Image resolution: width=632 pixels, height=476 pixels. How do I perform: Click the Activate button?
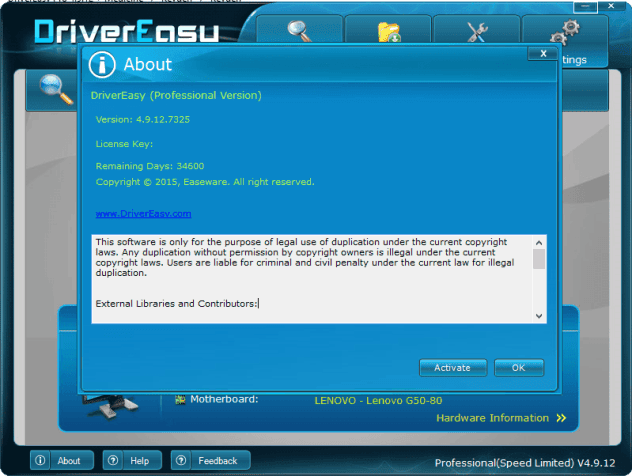click(453, 368)
